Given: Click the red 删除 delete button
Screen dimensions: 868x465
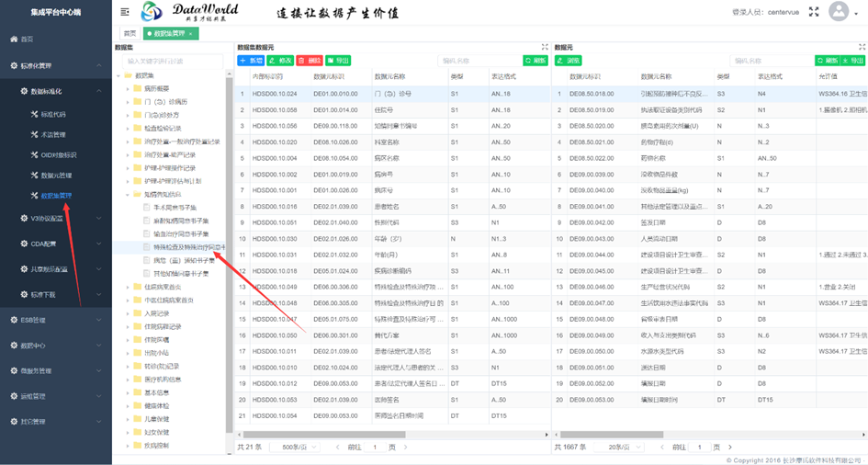Looking at the screenshot, I should pos(310,61).
